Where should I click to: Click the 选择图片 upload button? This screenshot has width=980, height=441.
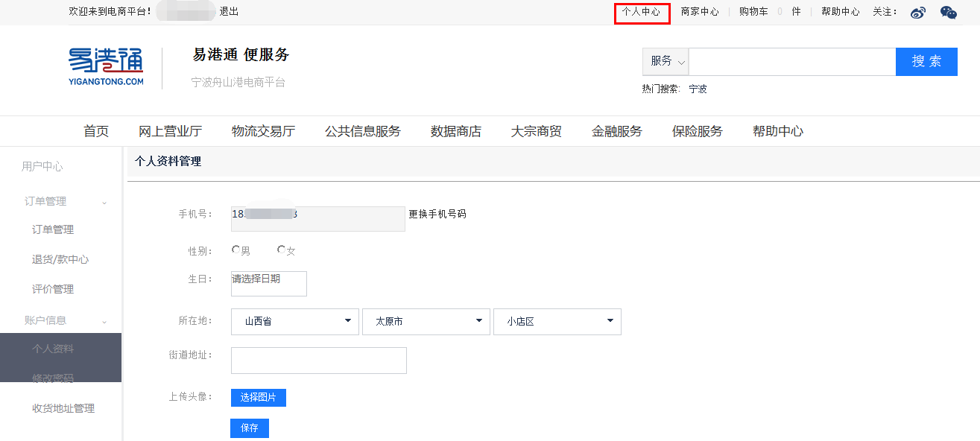pos(258,398)
